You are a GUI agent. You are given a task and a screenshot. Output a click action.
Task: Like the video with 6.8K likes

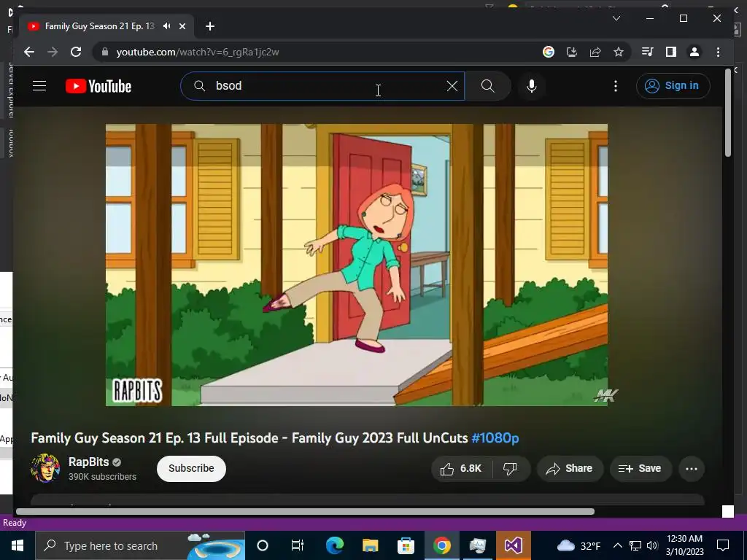tap(460, 469)
